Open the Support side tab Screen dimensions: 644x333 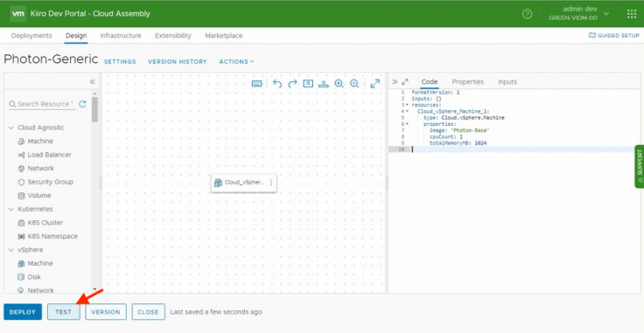639,166
